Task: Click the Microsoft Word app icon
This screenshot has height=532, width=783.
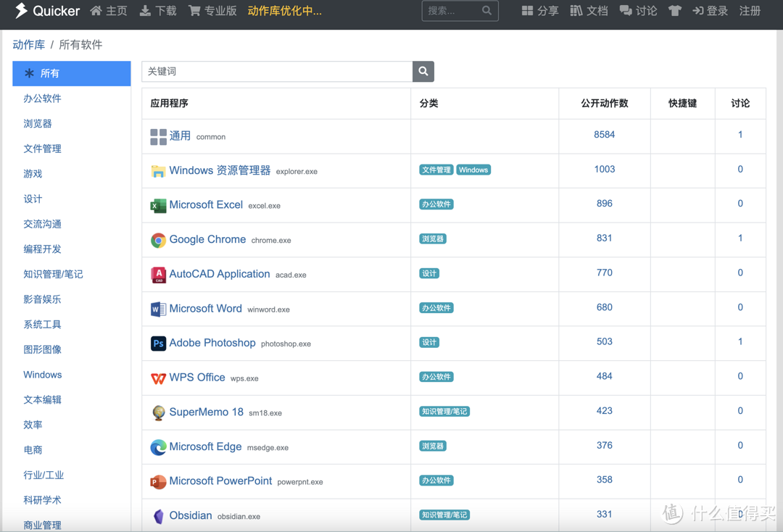Action: [x=158, y=309]
